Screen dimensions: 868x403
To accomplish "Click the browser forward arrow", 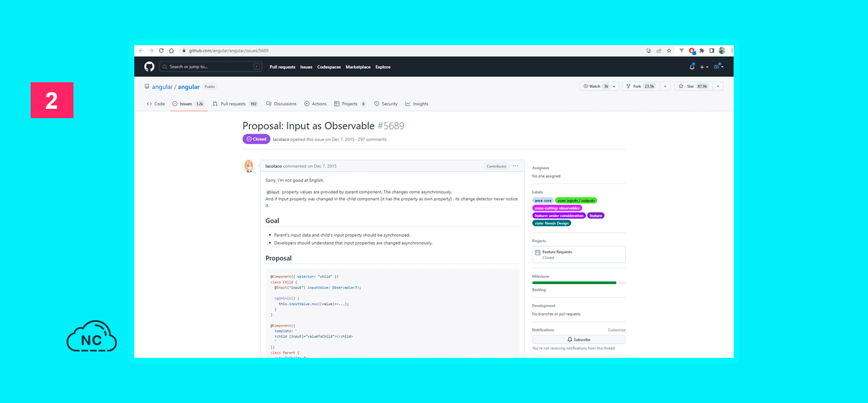I will click(x=151, y=50).
